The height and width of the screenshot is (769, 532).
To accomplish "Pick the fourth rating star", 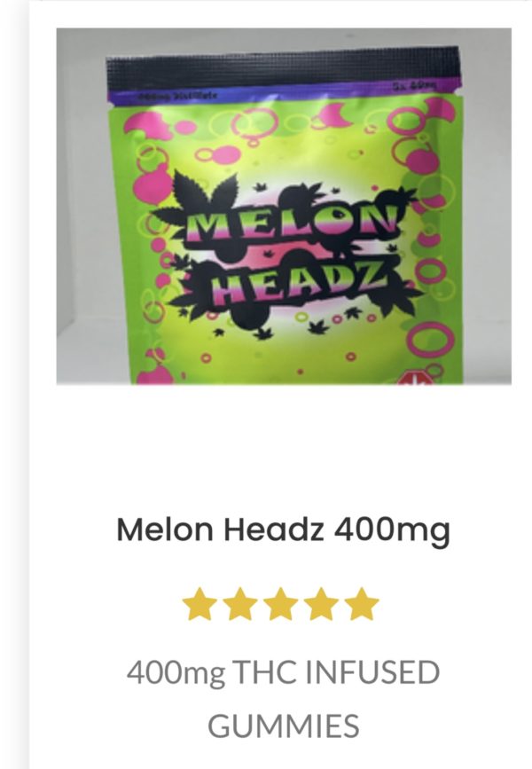I will click(321, 604).
